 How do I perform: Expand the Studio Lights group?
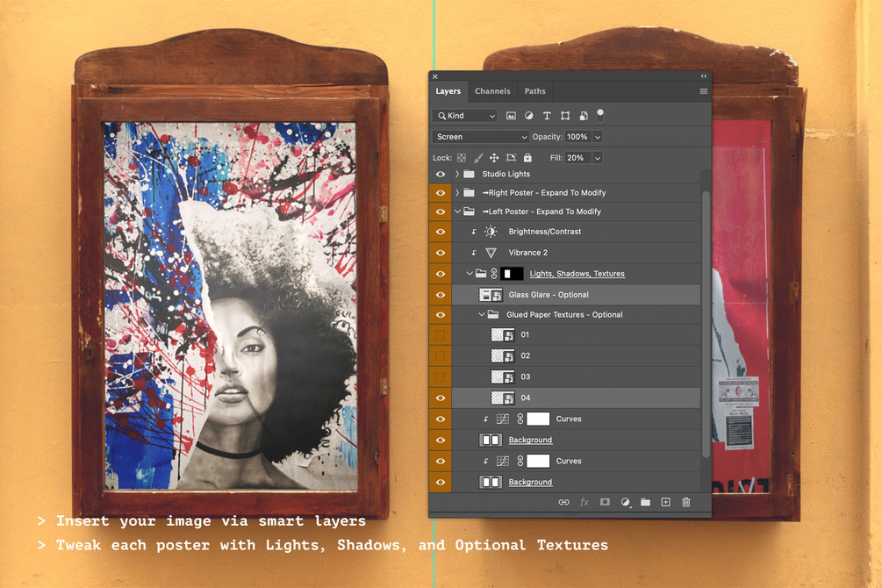coord(456,174)
